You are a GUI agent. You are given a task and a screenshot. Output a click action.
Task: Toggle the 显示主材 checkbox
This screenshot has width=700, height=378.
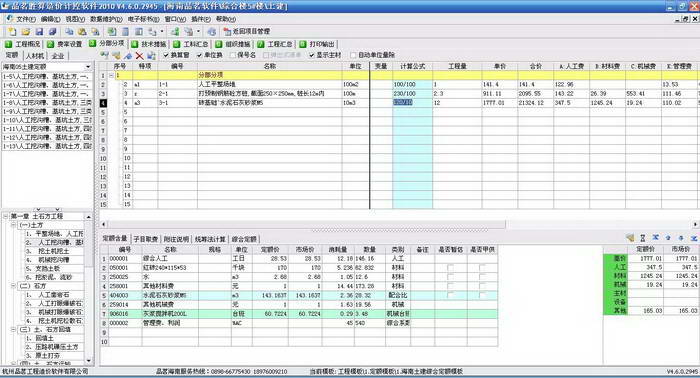[312, 55]
